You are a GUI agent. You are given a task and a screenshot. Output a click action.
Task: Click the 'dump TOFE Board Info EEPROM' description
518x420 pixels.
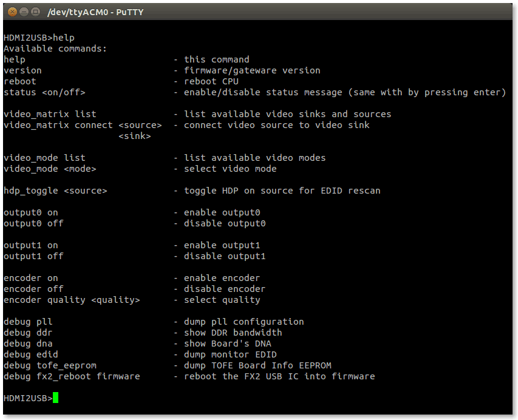(x=257, y=365)
